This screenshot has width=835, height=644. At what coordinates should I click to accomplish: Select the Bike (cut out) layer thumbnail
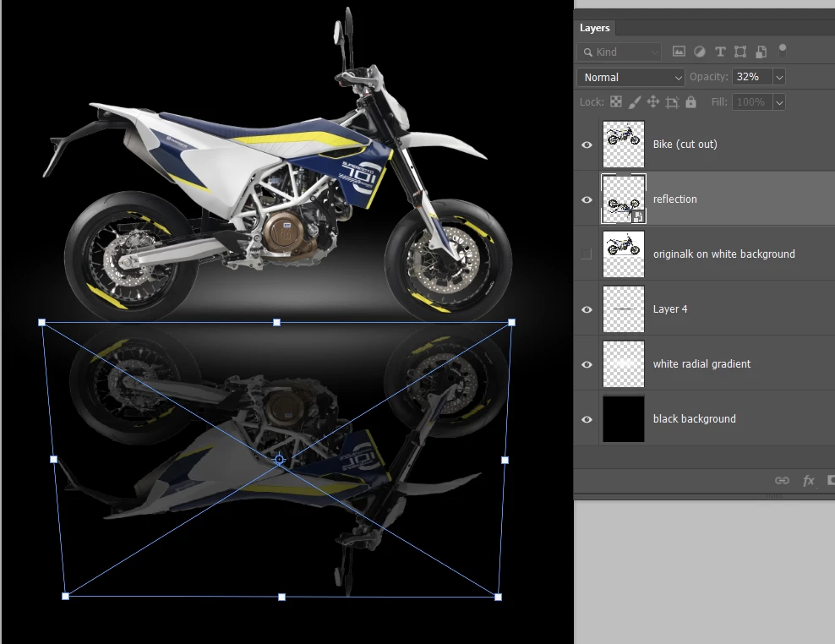coord(624,145)
